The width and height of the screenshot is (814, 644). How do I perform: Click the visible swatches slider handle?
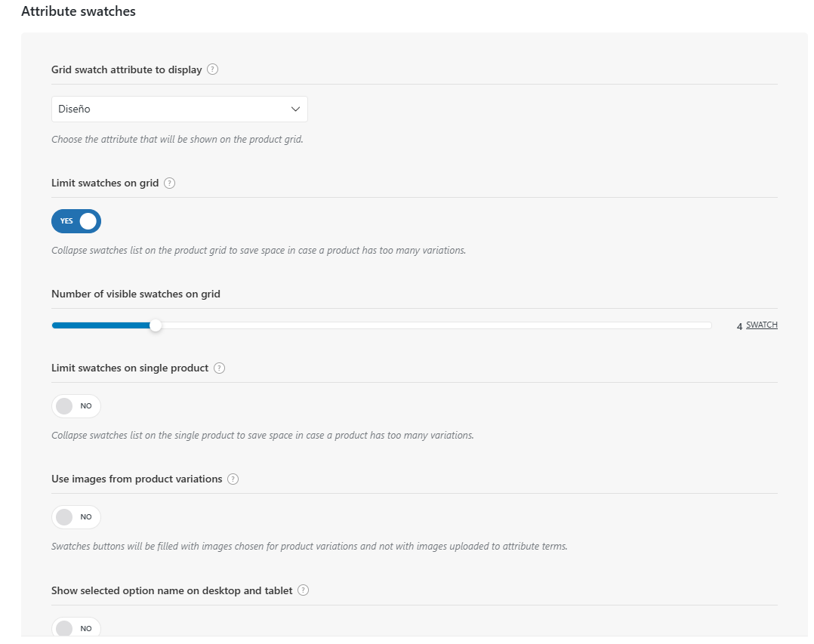pyautogui.click(x=156, y=326)
